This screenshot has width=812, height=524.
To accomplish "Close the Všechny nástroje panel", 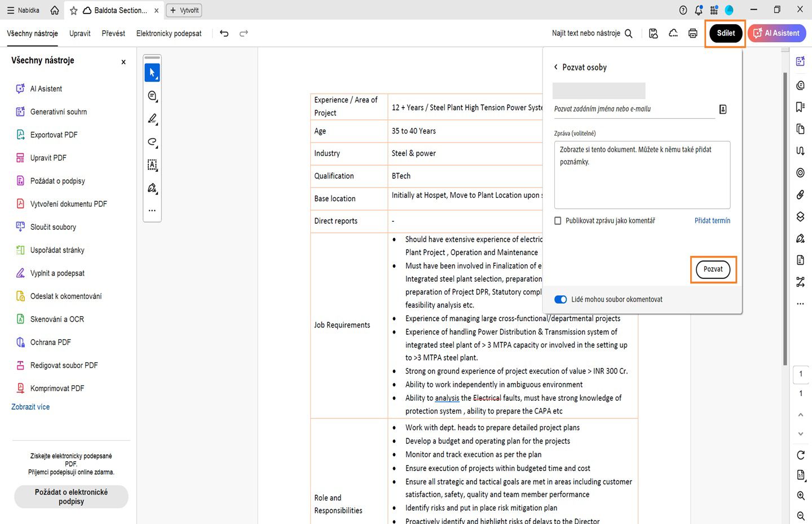I will (123, 62).
